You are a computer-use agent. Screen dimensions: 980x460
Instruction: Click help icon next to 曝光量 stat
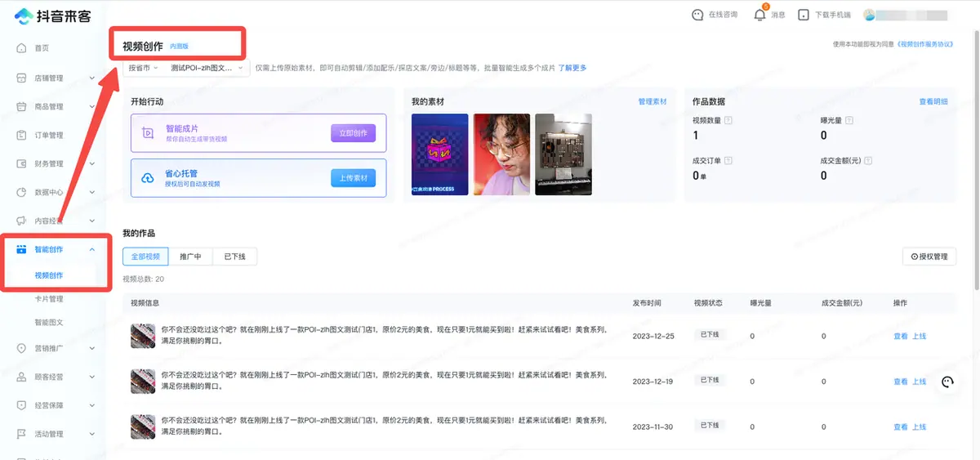coord(849,121)
